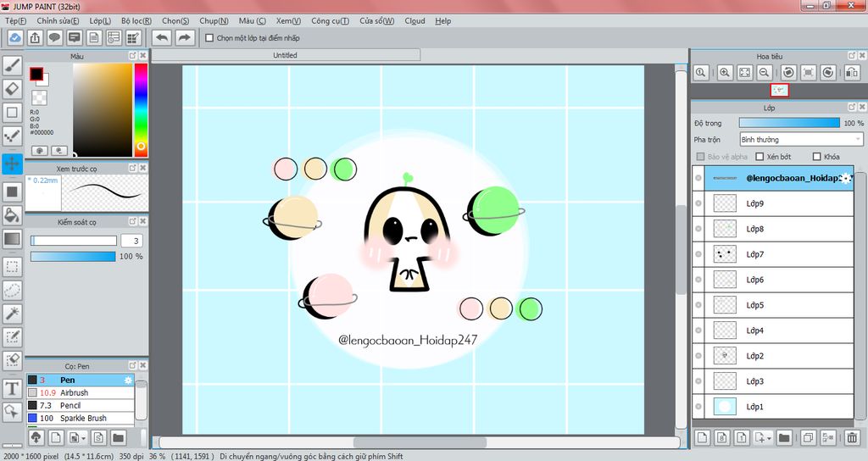Select the Airbrush brush
The width and height of the screenshot is (868, 461).
(81, 393)
